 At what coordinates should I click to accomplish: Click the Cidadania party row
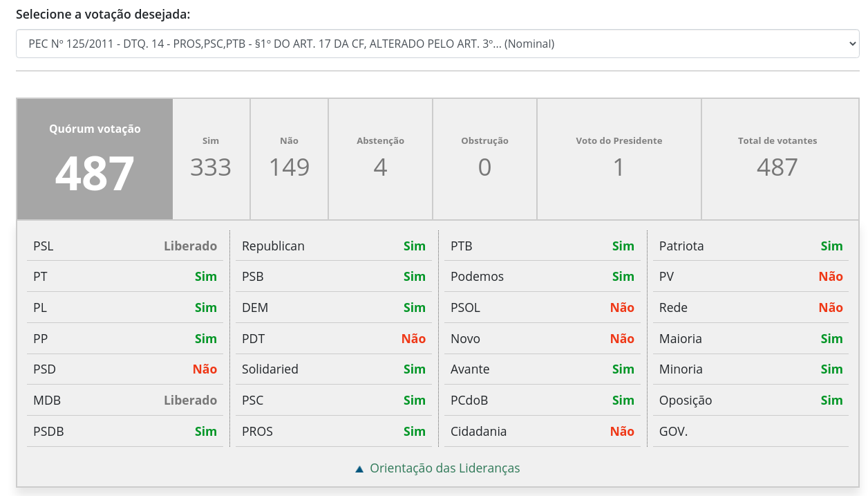pos(542,432)
